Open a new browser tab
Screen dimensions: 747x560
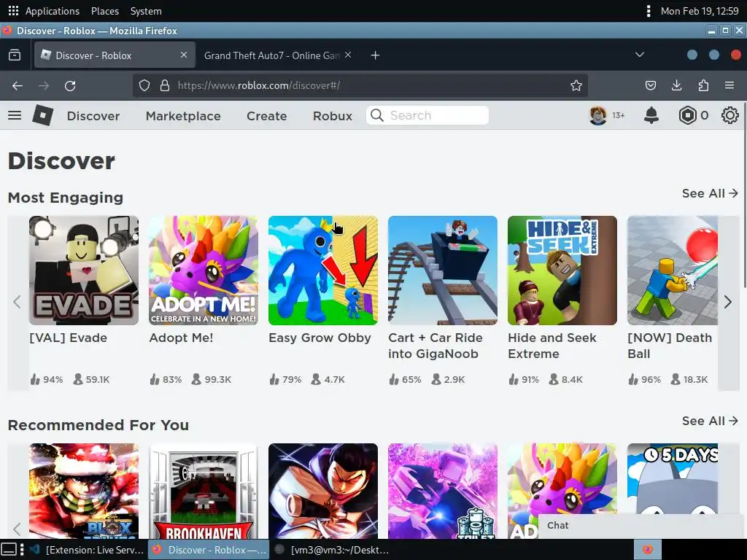tap(376, 55)
